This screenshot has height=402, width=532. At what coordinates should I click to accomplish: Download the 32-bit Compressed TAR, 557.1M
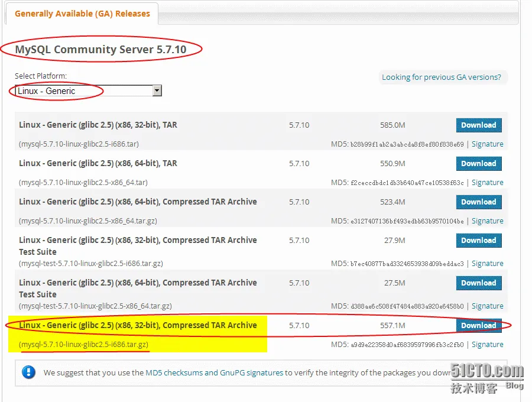coord(479,325)
